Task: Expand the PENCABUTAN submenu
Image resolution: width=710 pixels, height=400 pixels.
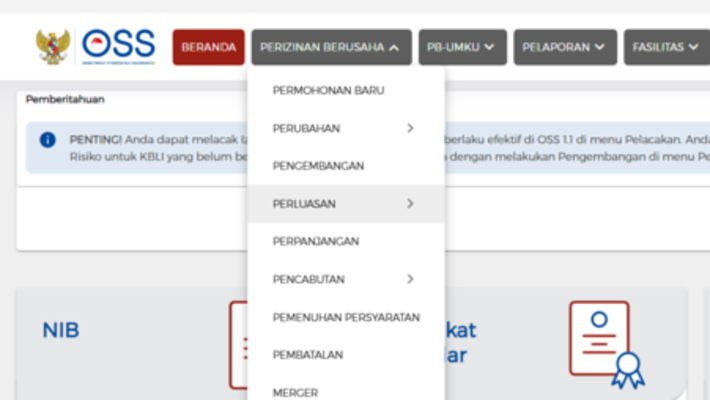Action: [346, 279]
